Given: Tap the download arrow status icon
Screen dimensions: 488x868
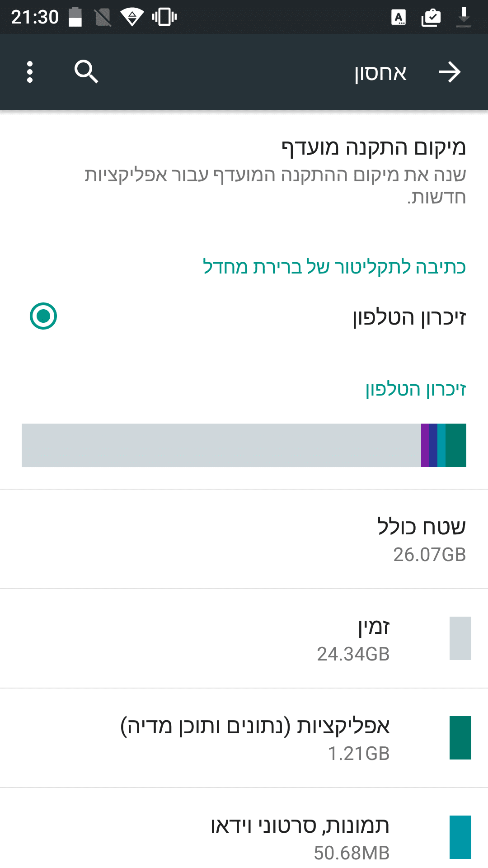Looking at the screenshot, I should point(464,18).
